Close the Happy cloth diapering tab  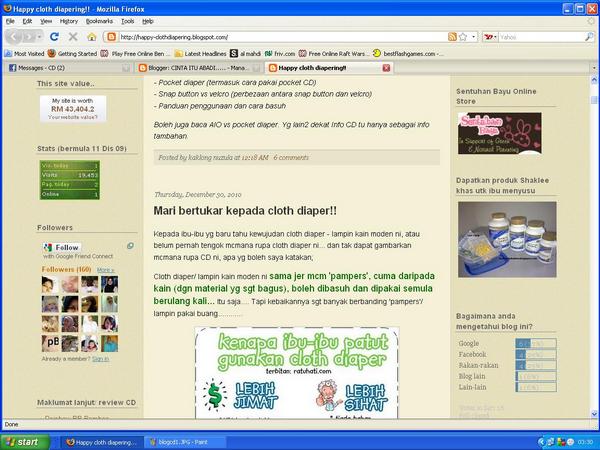(x=386, y=68)
